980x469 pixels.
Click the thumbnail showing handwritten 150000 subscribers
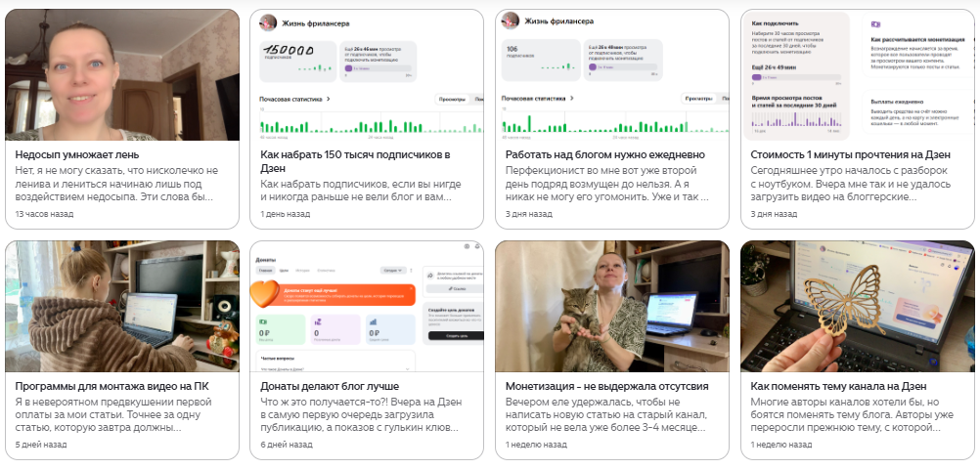click(x=366, y=75)
